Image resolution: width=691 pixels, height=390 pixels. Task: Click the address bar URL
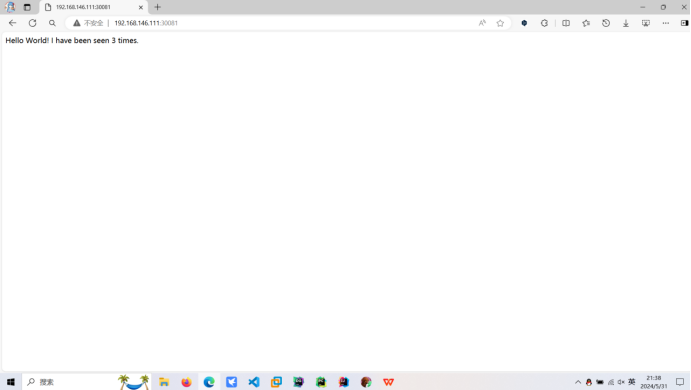tap(146, 23)
